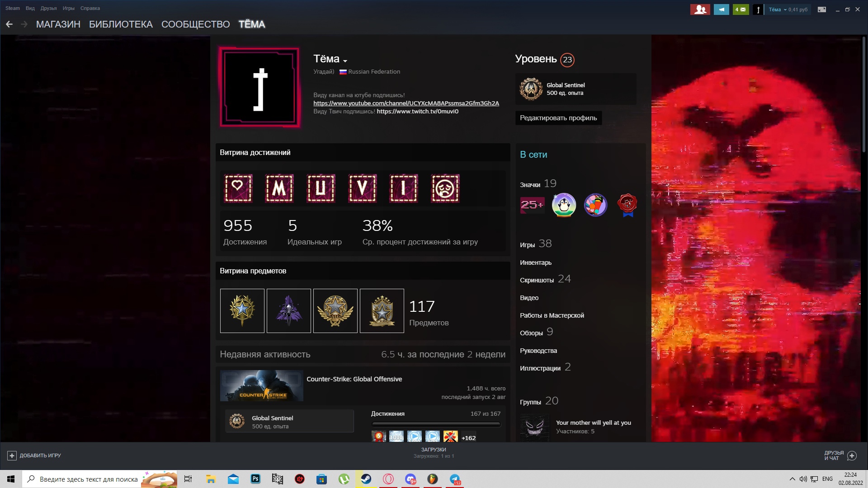Open the Справка menu
Screen dimensions: 868x488
point(90,8)
